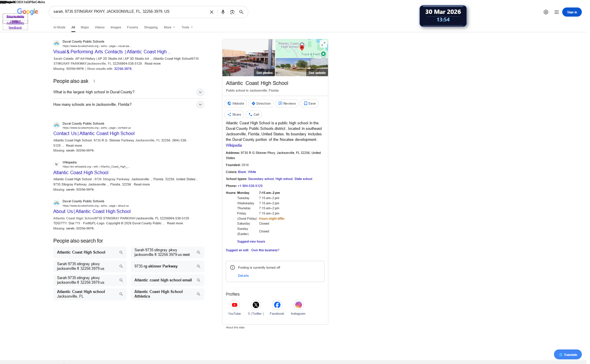The width and height of the screenshot is (590, 364).
Task: Open the settings gear icon
Action: [x=546, y=12]
